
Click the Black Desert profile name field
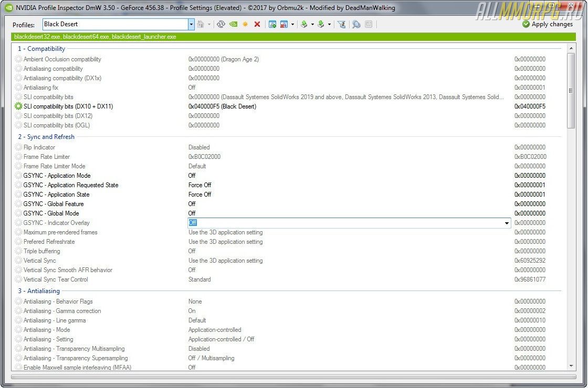pos(114,24)
